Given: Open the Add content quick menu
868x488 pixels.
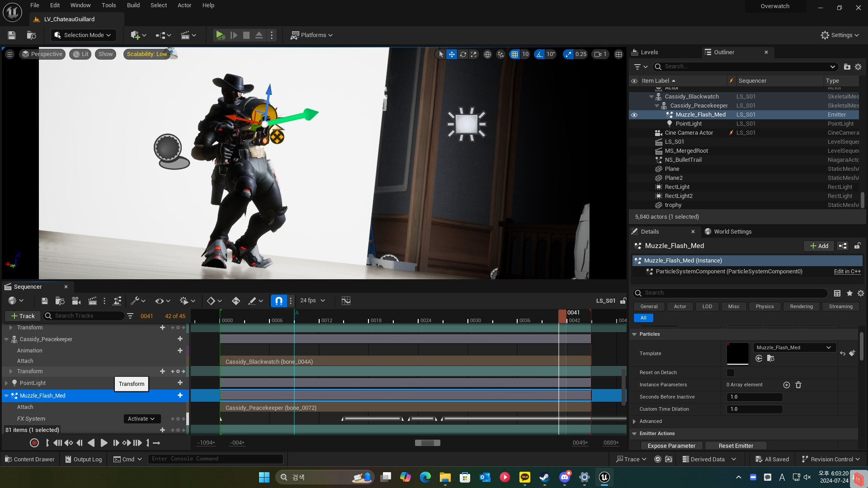Looking at the screenshot, I should click(x=138, y=35).
